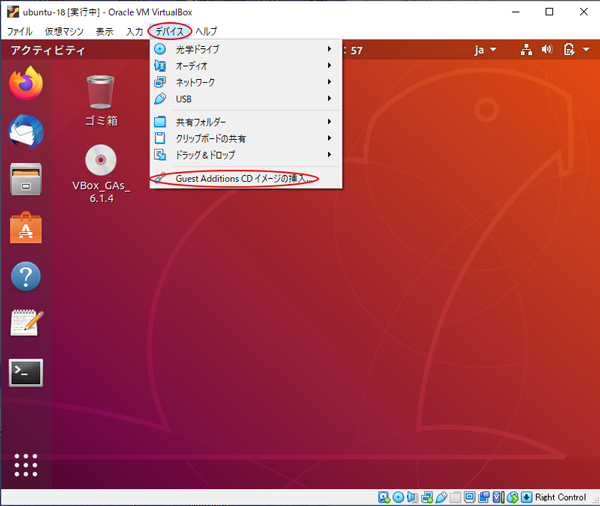Open the ja input language dropdown
Screen dimensions: 600x506
(x=485, y=50)
